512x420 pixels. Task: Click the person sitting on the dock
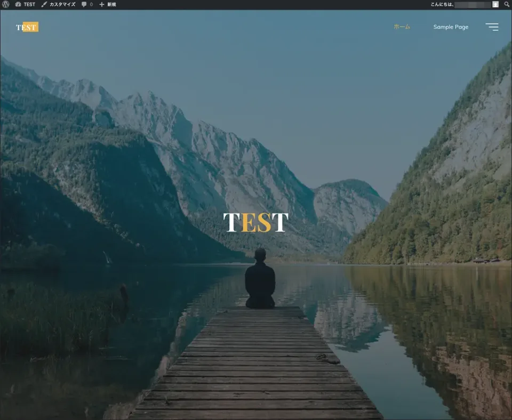point(260,280)
